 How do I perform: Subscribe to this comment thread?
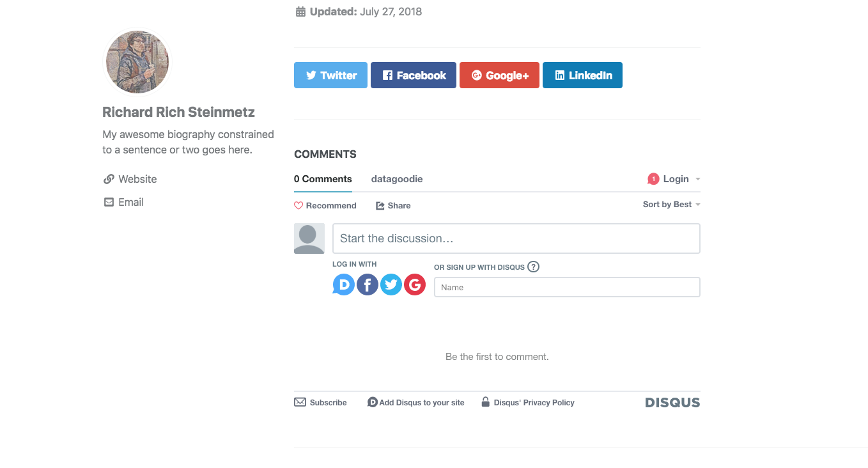[x=320, y=402]
